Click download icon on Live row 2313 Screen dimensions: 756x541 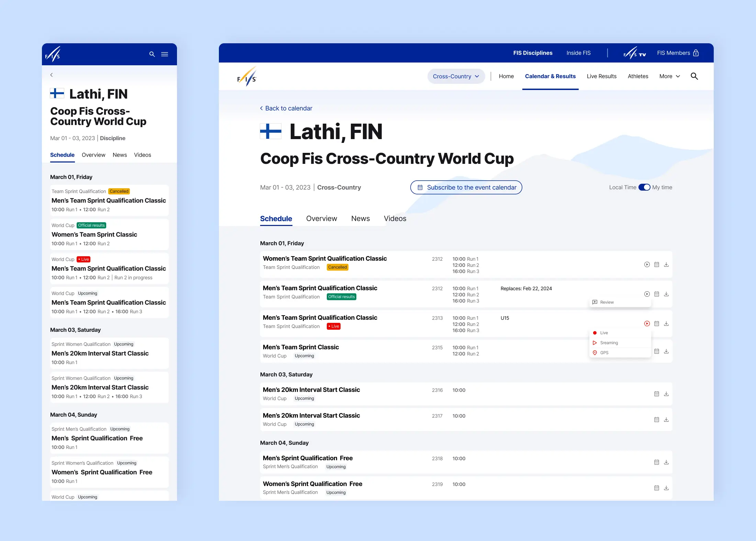[666, 324]
